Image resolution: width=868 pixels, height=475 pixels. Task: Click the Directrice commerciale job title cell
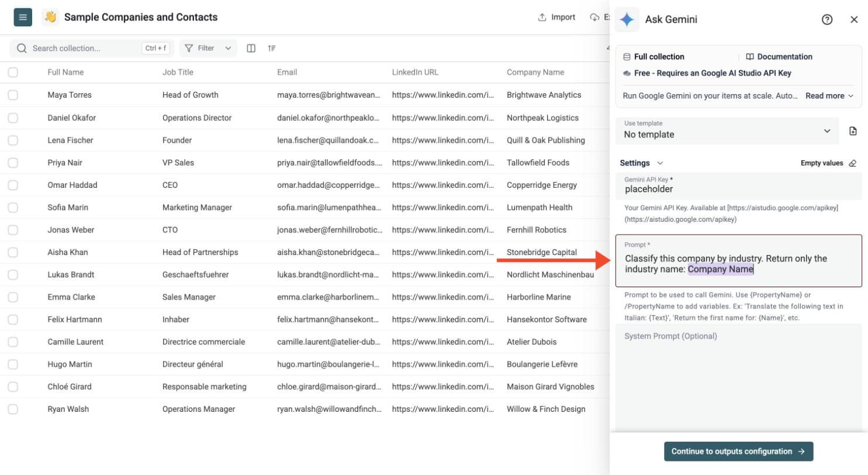(204, 342)
